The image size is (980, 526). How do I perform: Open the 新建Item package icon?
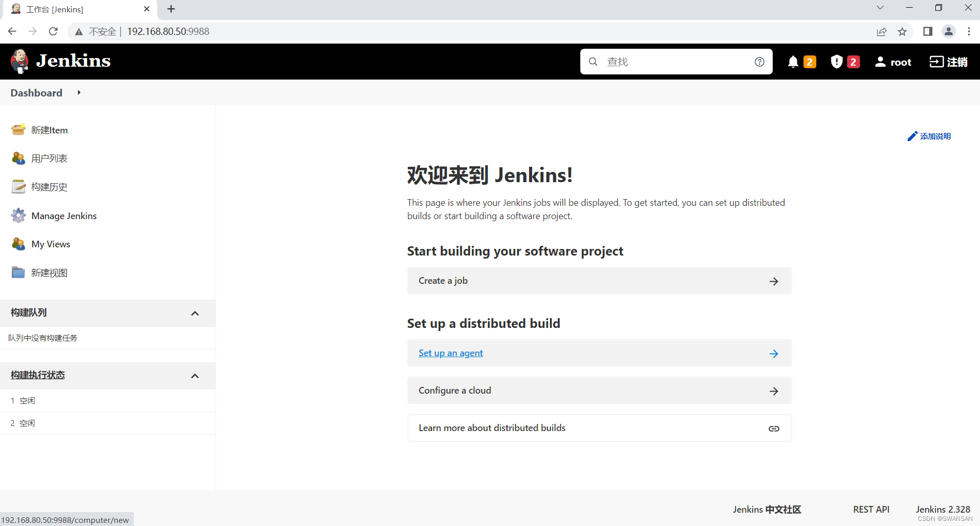click(x=18, y=130)
